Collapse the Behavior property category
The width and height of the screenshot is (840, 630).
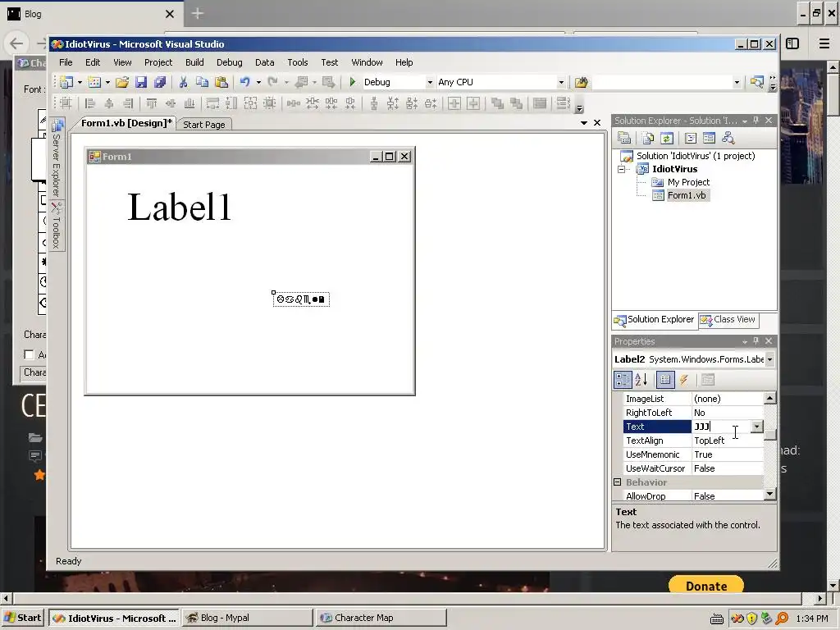(x=618, y=482)
